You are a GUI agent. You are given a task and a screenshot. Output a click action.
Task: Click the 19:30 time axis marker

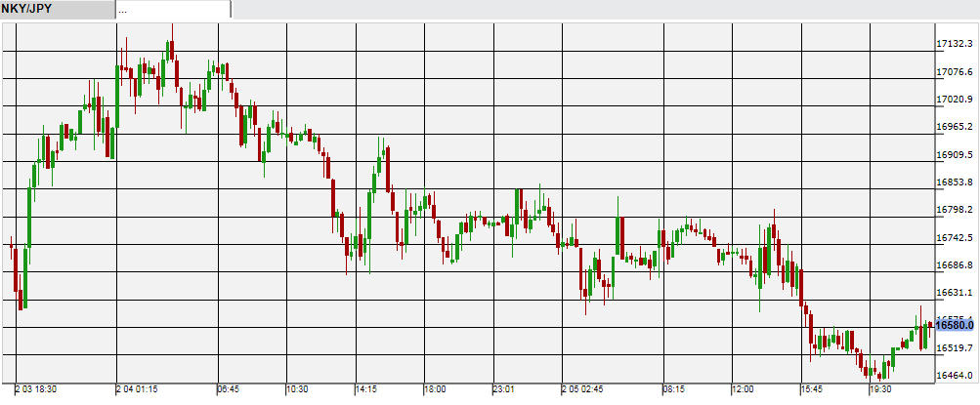click(881, 389)
